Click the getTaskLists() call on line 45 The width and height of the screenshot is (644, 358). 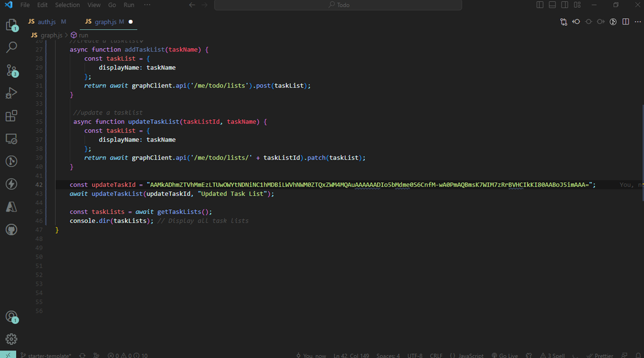183,212
